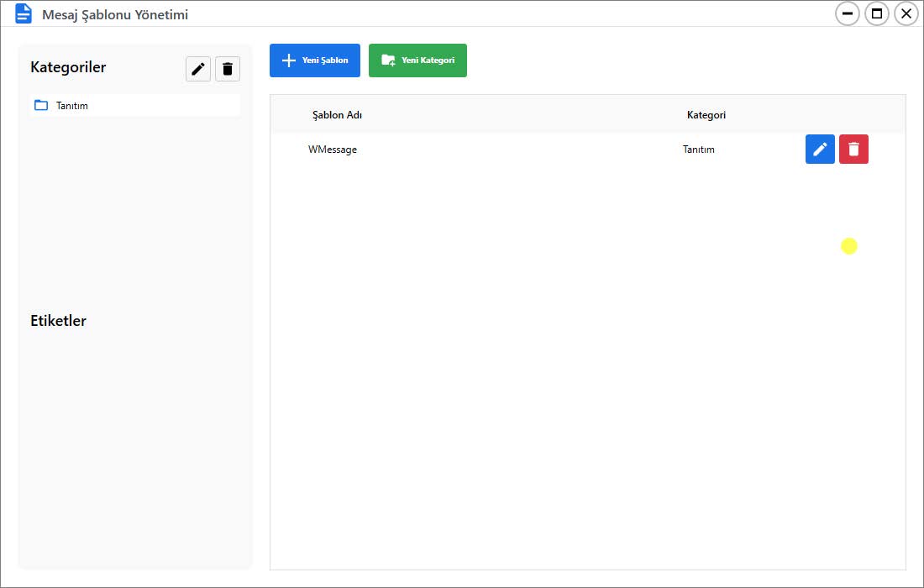Click the Kategoriler panel heading

tap(68, 67)
